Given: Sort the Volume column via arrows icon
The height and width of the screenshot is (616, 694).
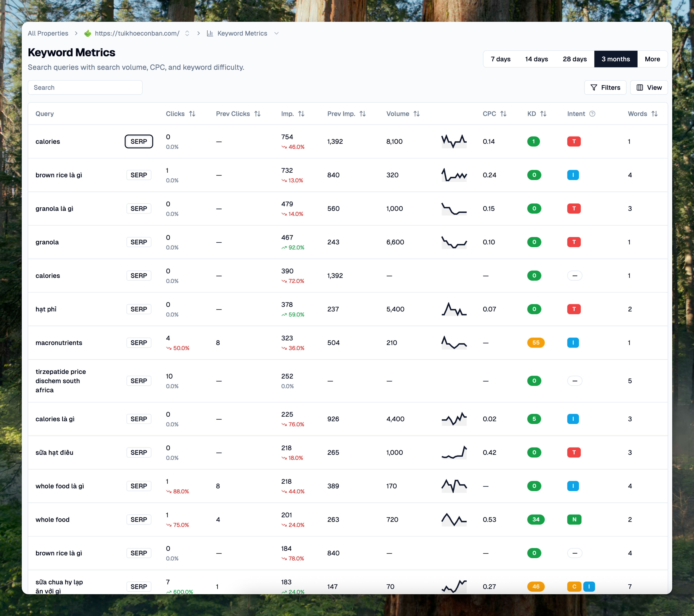Looking at the screenshot, I should pyautogui.click(x=417, y=114).
